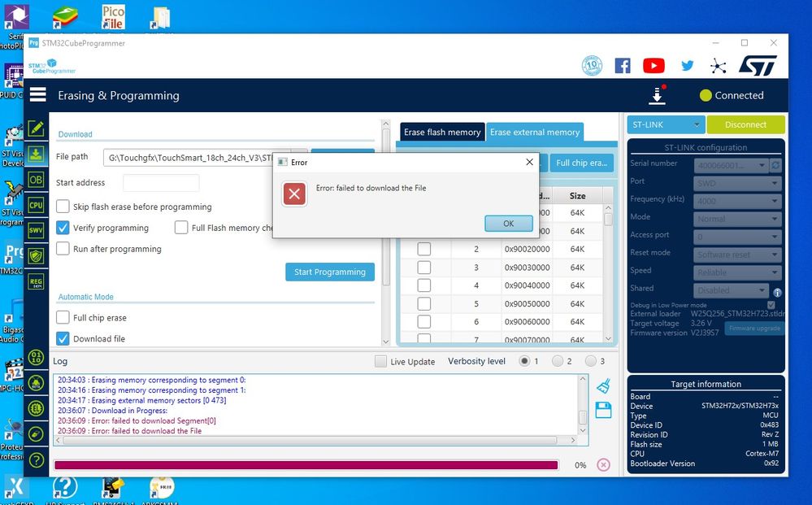812x505 pixels.
Task: Click the programming progress bar
Action: pyautogui.click(x=306, y=465)
